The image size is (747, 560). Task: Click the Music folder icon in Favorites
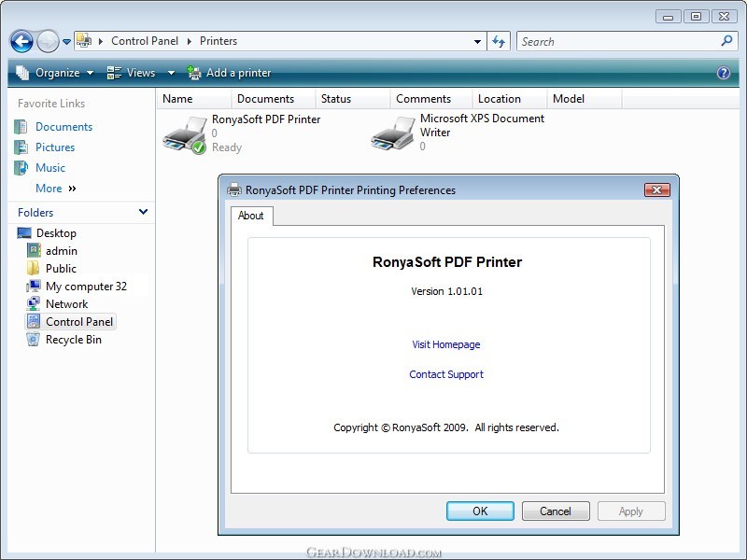(21, 168)
